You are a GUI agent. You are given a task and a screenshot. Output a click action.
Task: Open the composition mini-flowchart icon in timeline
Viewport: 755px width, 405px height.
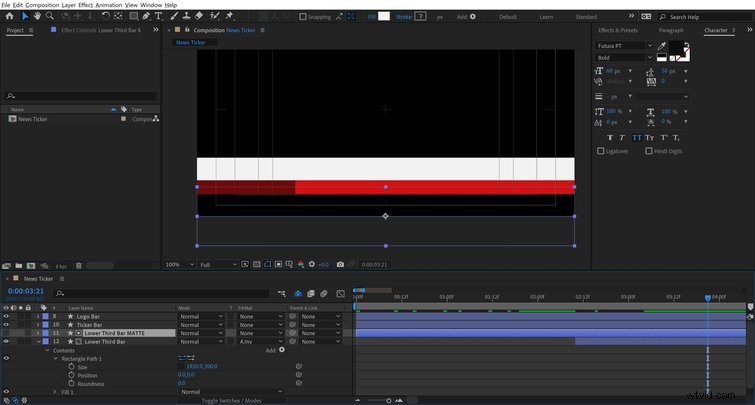click(x=282, y=293)
